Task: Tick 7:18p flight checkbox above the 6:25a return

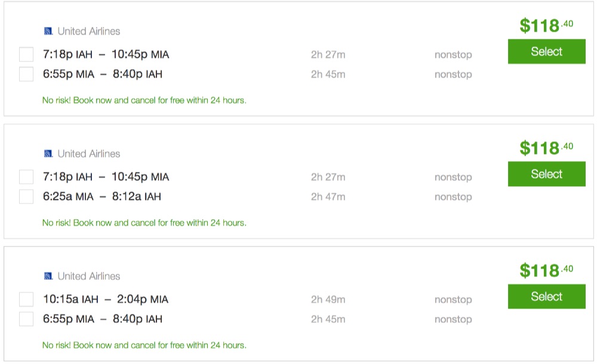Action: click(26, 177)
